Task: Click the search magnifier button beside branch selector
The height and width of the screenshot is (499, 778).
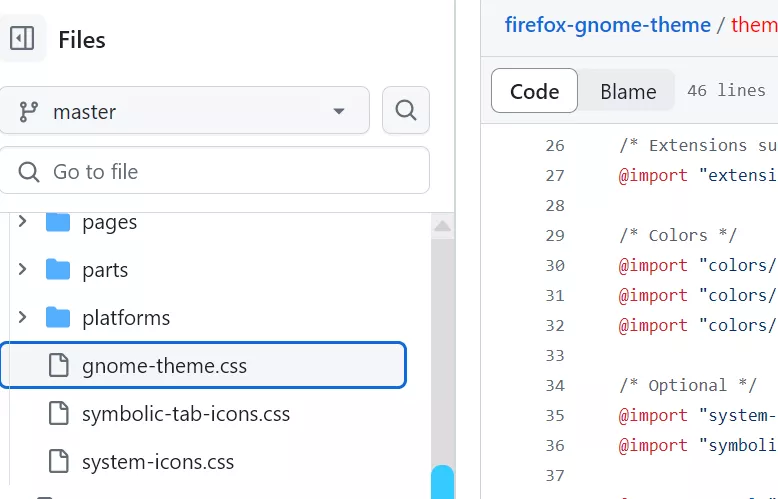Action: tap(406, 110)
